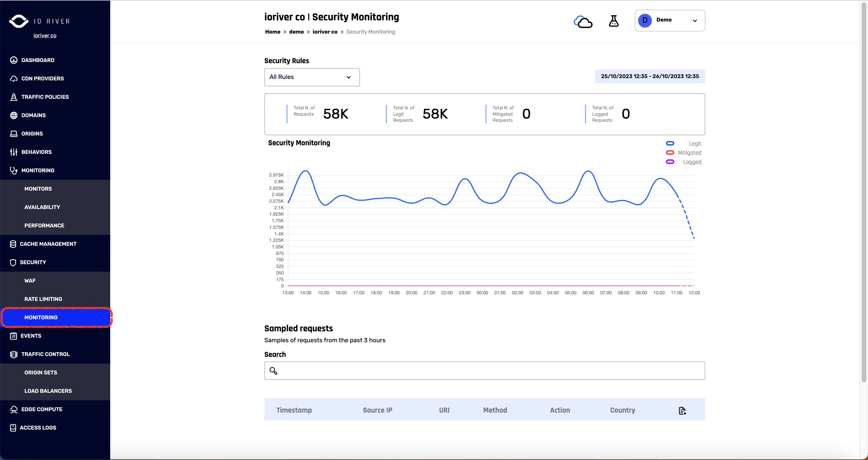The width and height of the screenshot is (868, 460).
Task: Click the Method column header
Action: coord(495,410)
